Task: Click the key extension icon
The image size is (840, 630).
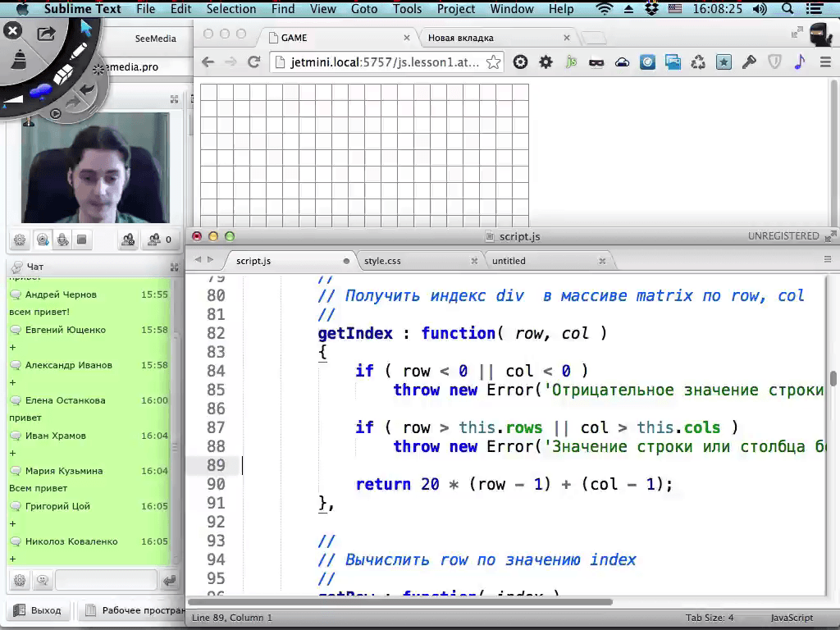Action: click(749, 62)
